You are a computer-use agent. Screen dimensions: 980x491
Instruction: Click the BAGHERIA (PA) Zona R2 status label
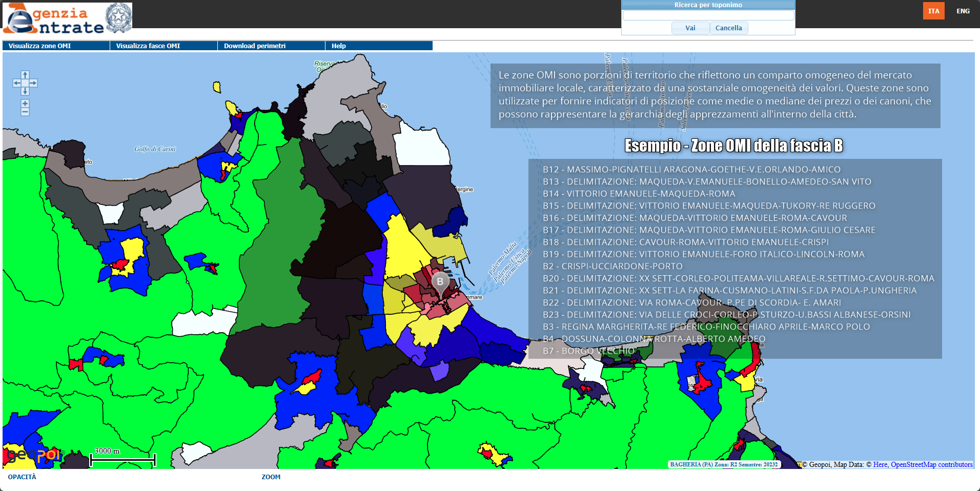(x=724, y=464)
